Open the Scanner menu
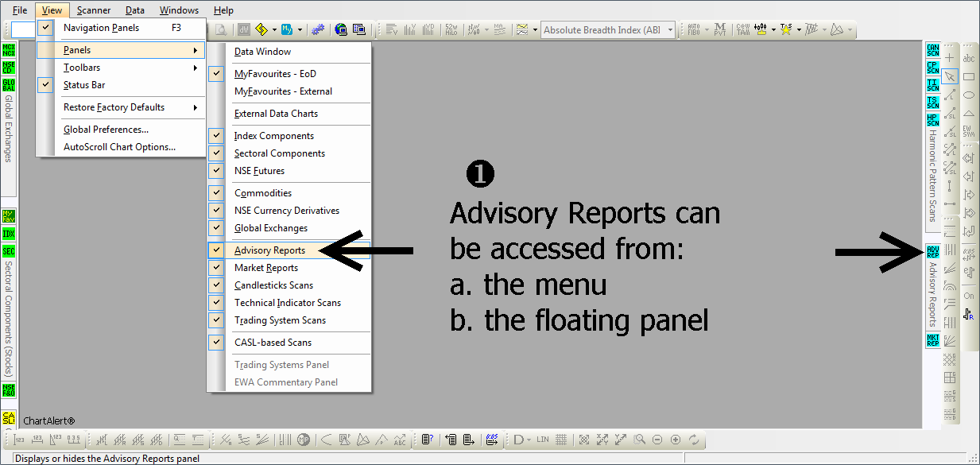 pos(94,10)
